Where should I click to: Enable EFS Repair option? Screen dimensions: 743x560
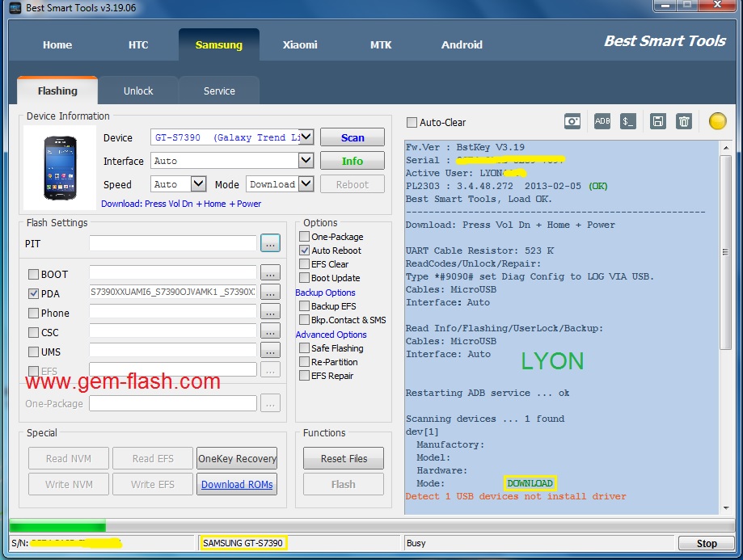click(304, 375)
